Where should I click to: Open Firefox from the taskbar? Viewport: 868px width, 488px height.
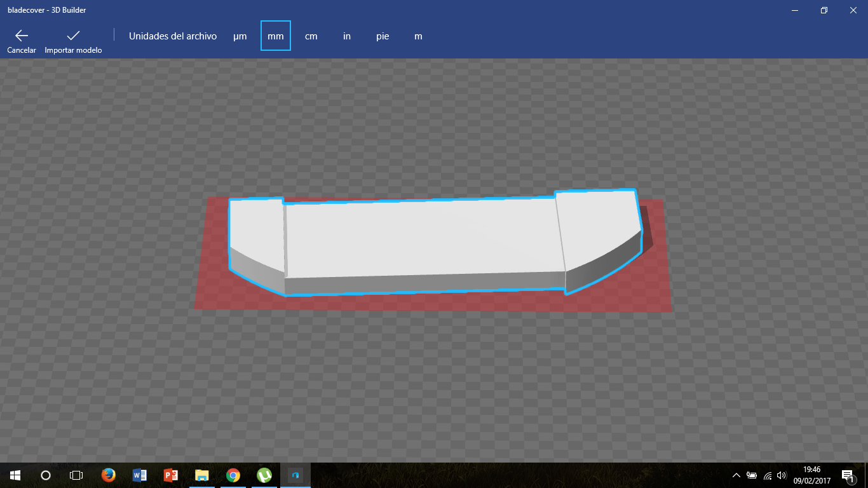[x=108, y=475]
